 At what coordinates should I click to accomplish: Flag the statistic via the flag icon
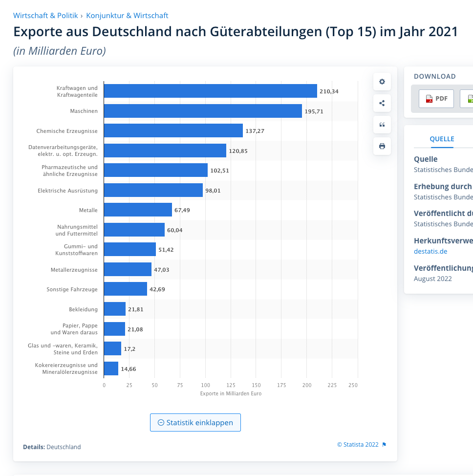384,444
